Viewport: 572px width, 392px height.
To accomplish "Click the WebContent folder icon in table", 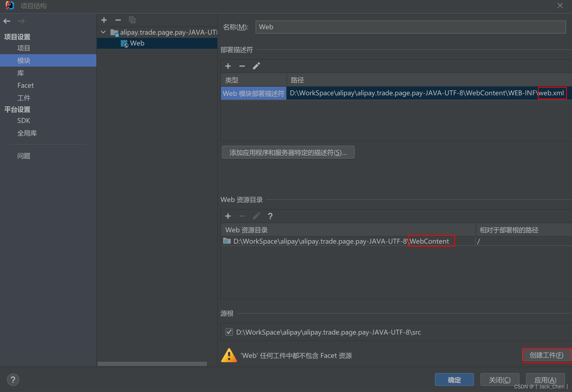I will (x=227, y=241).
